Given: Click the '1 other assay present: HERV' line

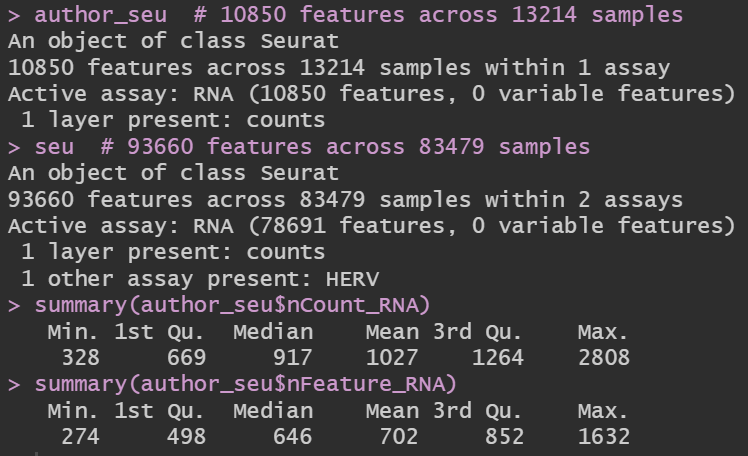Looking at the screenshot, I should [170, 278].
